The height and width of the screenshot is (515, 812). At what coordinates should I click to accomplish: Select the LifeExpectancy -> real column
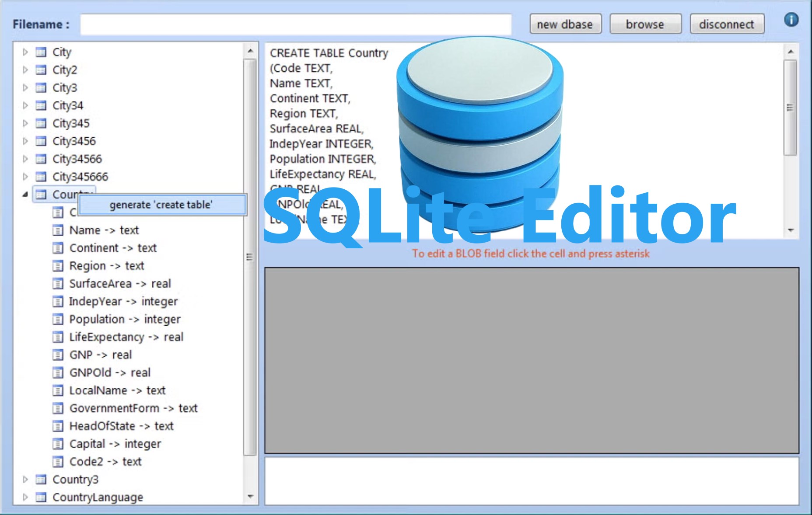[126, 337]
